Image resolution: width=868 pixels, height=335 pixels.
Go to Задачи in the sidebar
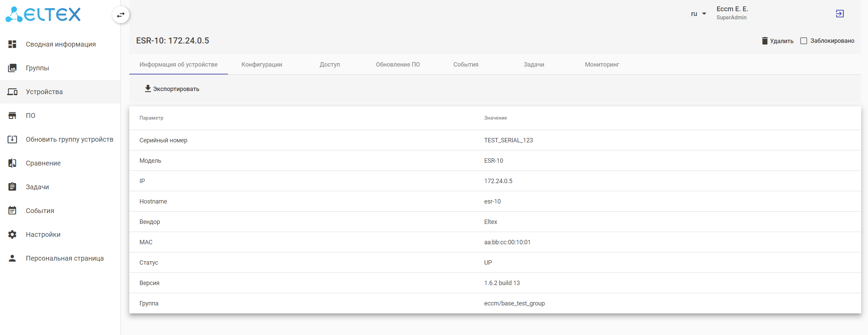tap(37, 187)
